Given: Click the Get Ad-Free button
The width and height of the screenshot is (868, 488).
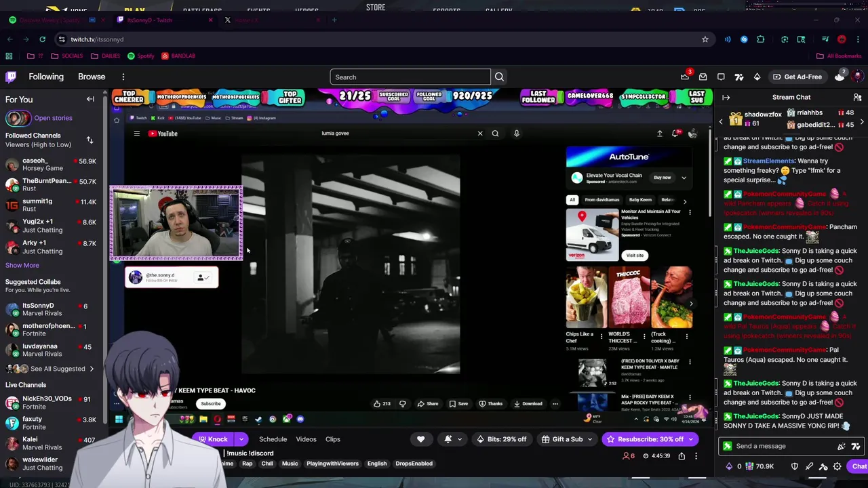Looking at the screenshot, I should [x=797, y=77].
